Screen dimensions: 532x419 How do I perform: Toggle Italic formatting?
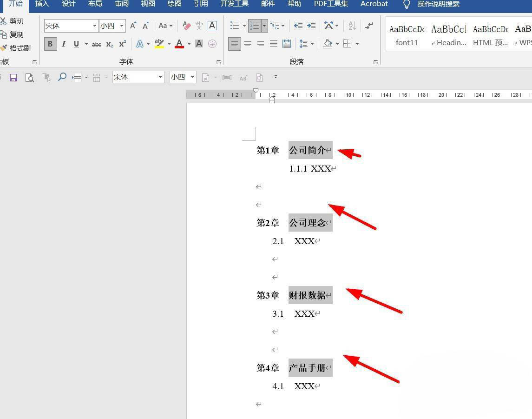pos(64,44)
